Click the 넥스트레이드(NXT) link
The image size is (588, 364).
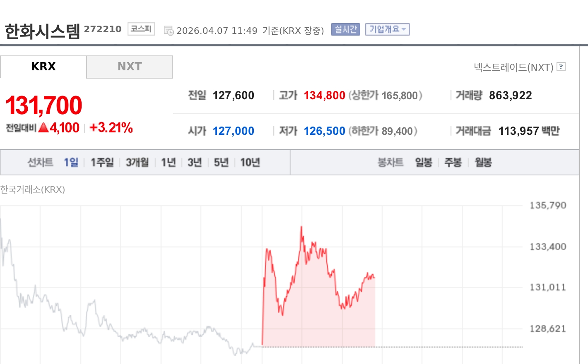pyautogui.click(x=513, y=67)
